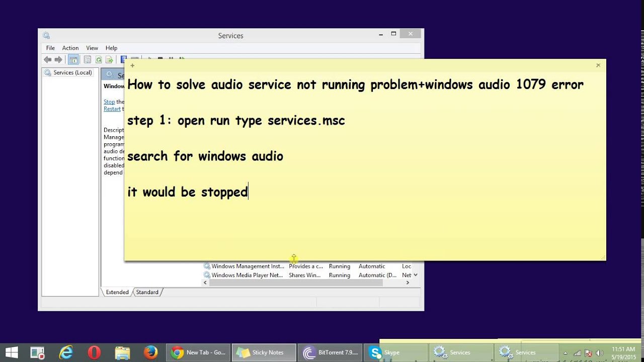Click 'Provides a c...' description cell
This screenshot has width=644, height=362.
306,266
